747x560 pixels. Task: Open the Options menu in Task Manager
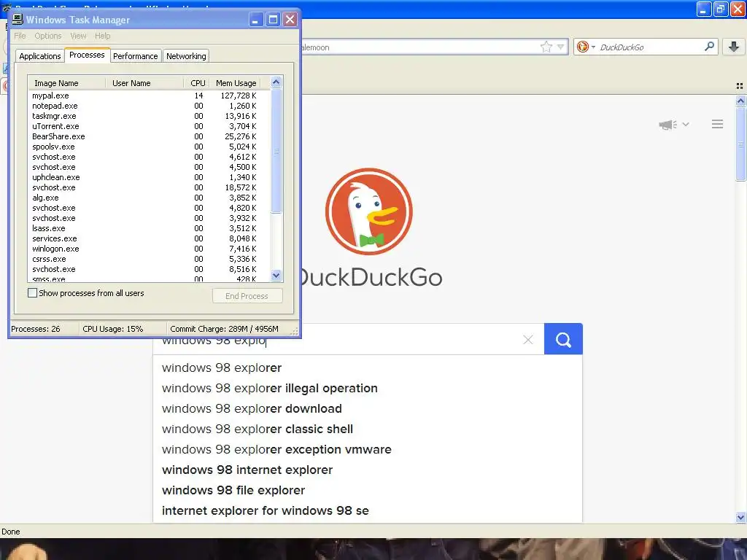[47, 36]
